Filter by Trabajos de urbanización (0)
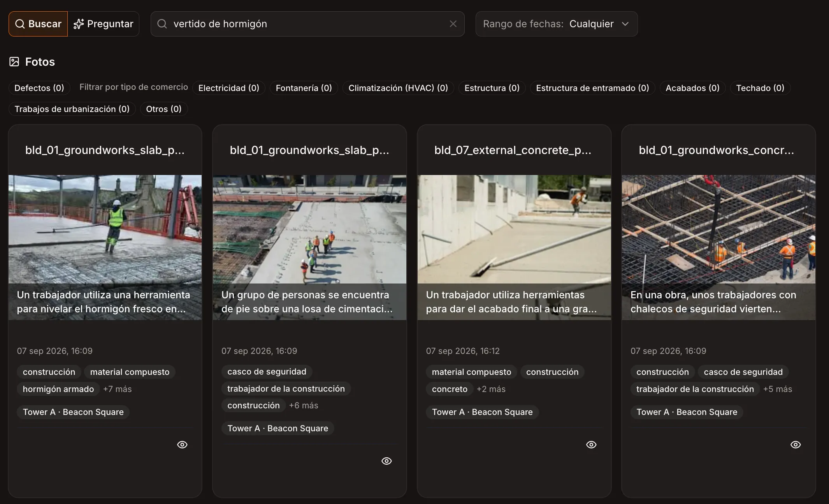829x504 pixels. 72,109
